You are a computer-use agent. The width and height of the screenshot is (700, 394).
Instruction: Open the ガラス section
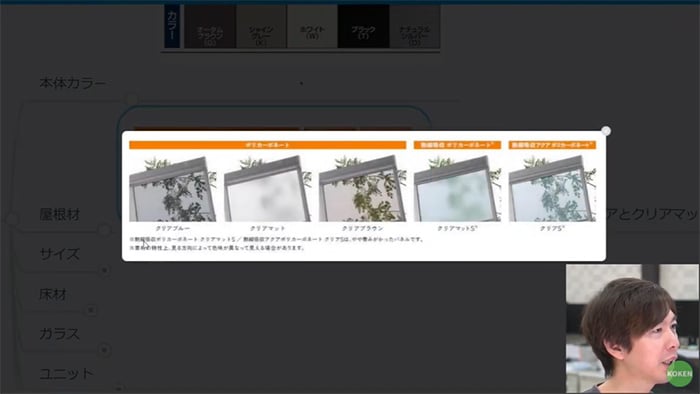[x=60, y=334]
